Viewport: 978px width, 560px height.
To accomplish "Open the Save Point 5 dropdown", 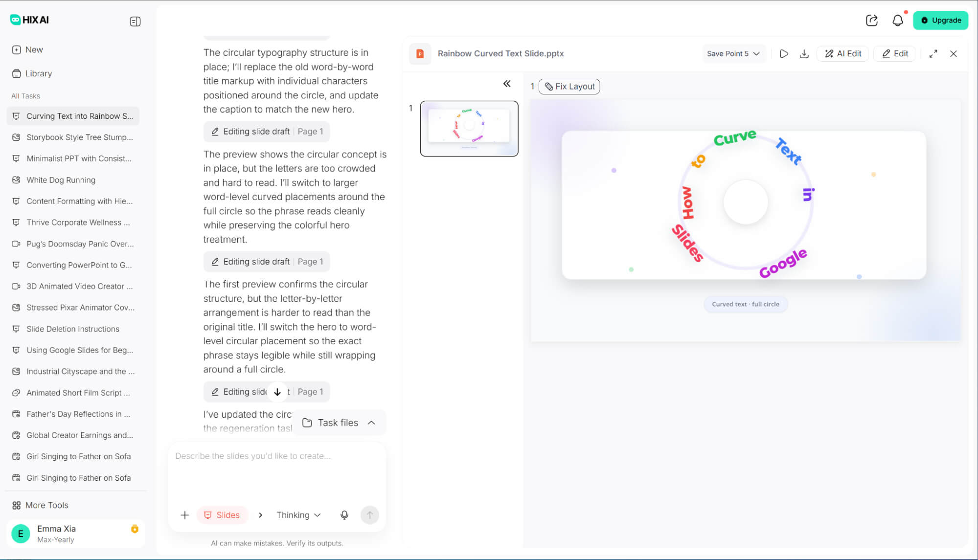I will click(x=733, y=54).
